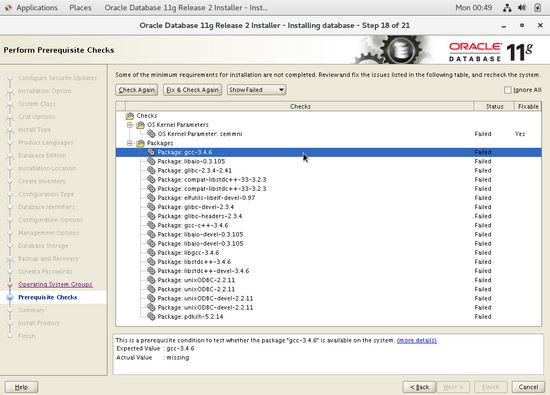This screenshot has height=395, width=550.
Task: Click the Applications menu foot icon
Action: tap(8, 8)
